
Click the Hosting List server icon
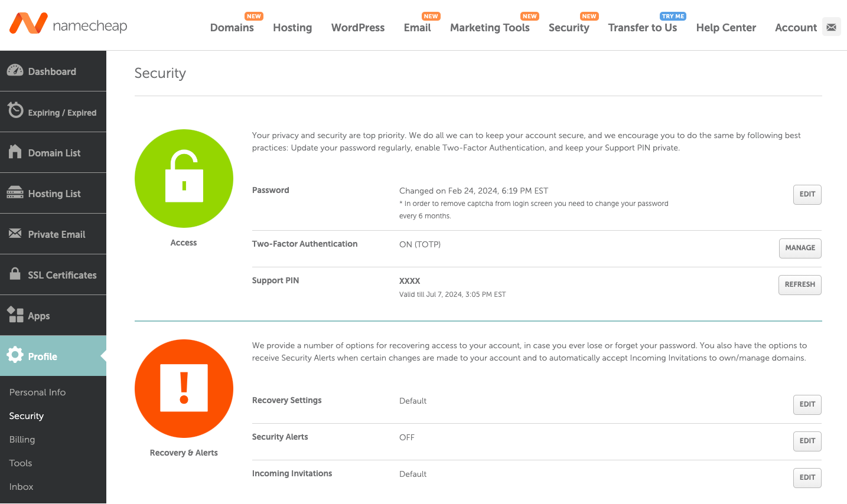click(15, 193)
